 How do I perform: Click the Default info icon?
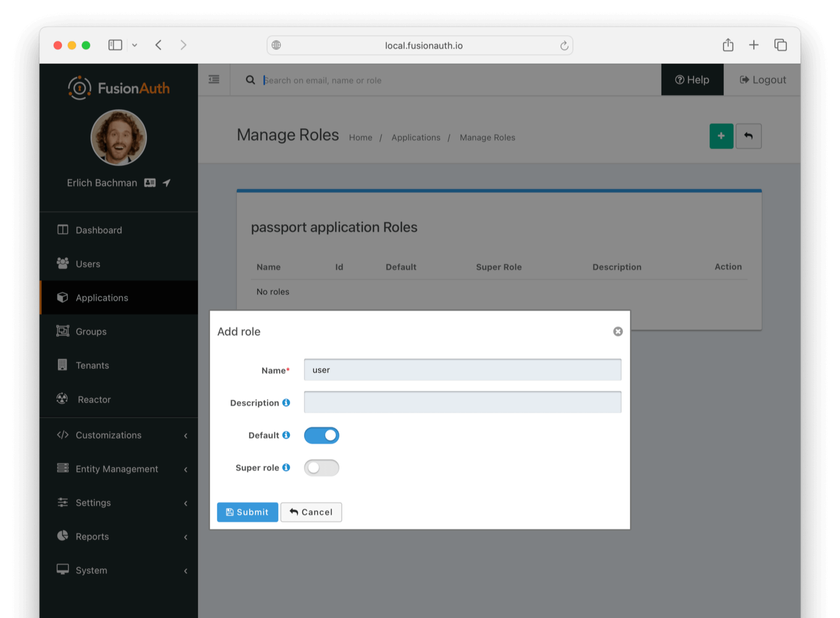coord(286,435)
